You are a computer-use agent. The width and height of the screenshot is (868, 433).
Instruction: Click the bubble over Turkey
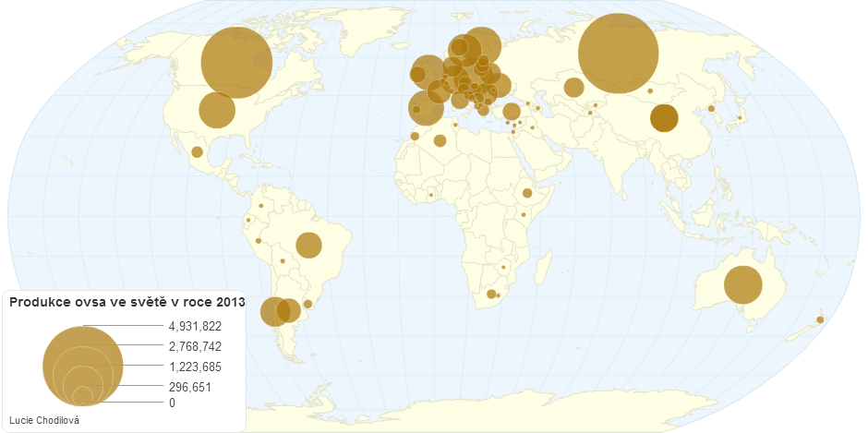pos(511,112)
